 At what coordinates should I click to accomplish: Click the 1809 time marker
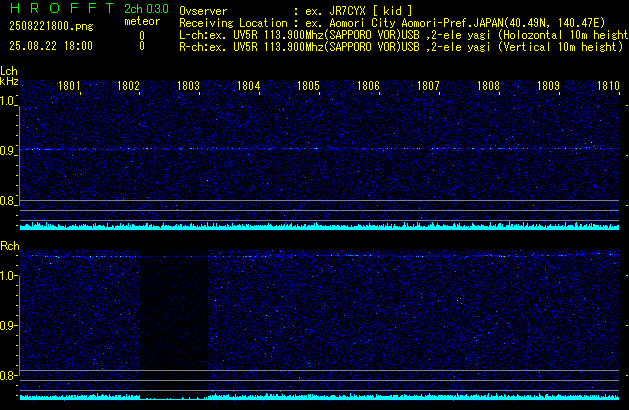548,86
